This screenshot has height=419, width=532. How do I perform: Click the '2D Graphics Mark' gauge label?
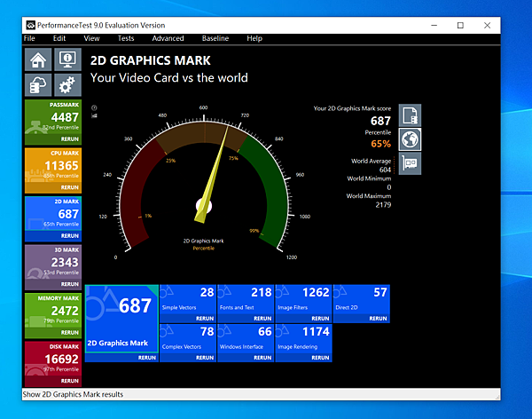coord(204,241)
